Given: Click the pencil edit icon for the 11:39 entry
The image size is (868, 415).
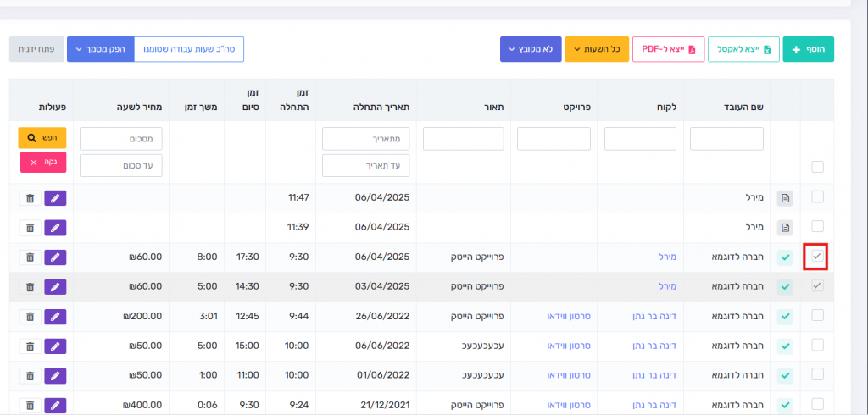Looking at the screenshot, I should coord(55,228).
